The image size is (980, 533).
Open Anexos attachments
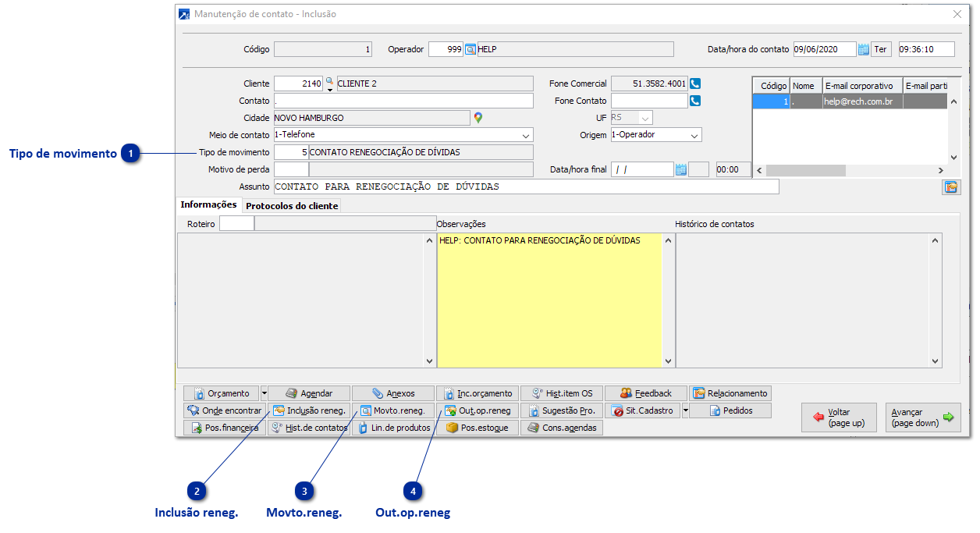click(x=393, y=393)
